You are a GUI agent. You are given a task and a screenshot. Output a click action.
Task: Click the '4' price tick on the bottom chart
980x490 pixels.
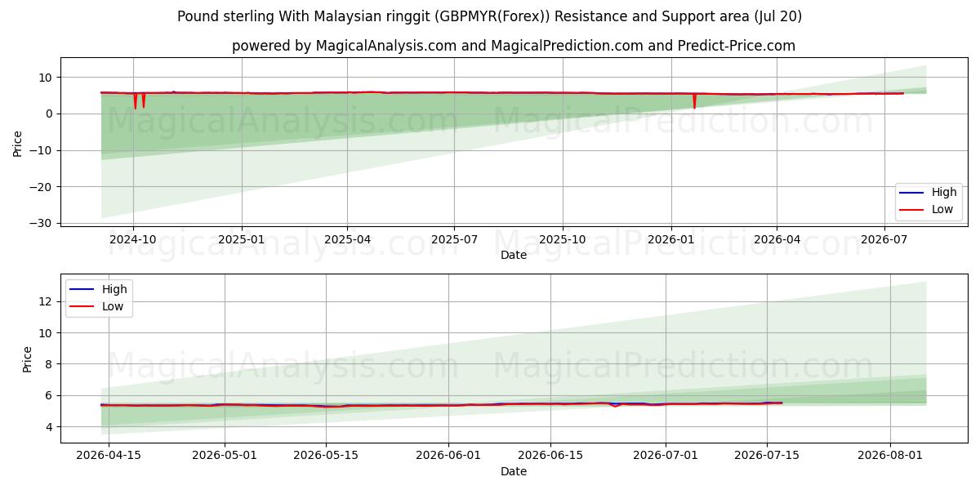[x=51, y=426]
